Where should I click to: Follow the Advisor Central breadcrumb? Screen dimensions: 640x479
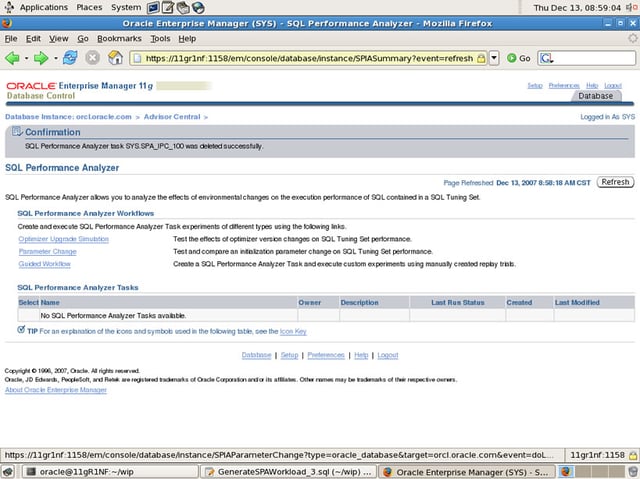172,117
